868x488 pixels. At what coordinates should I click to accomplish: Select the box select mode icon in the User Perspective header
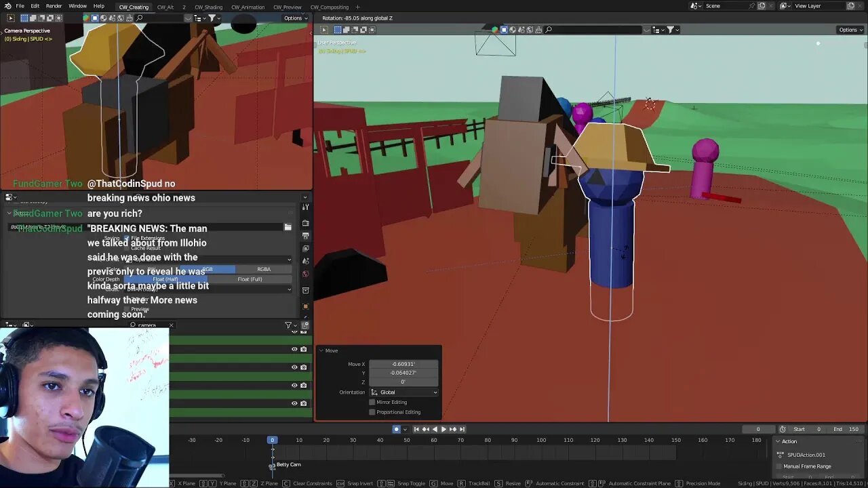click(x=338, y=30)
